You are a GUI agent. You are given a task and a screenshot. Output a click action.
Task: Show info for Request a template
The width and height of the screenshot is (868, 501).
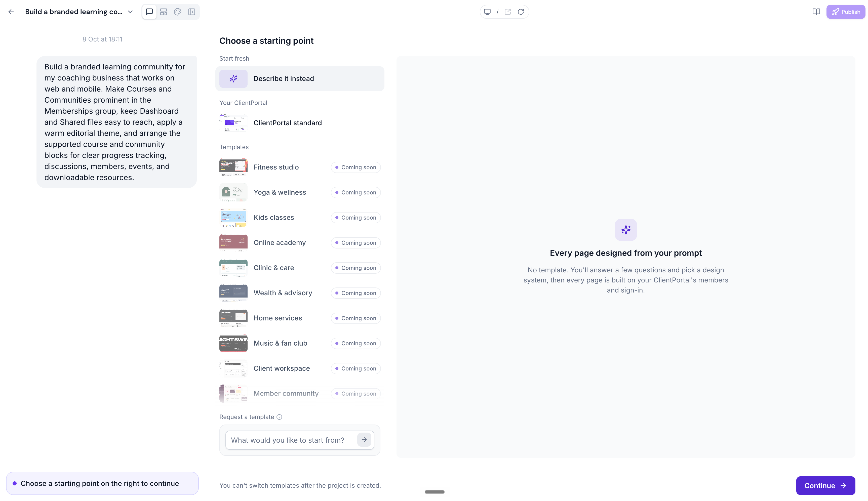[279, 417]
